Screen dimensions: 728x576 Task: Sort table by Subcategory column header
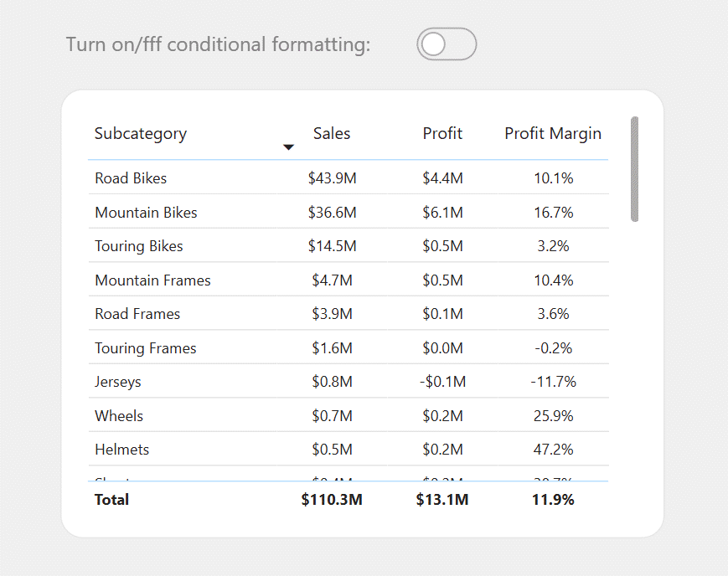(x=141, y=134)
